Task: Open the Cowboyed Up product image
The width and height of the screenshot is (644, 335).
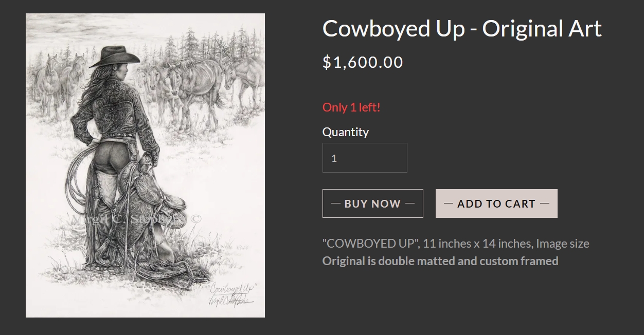Action: [145, 165]
